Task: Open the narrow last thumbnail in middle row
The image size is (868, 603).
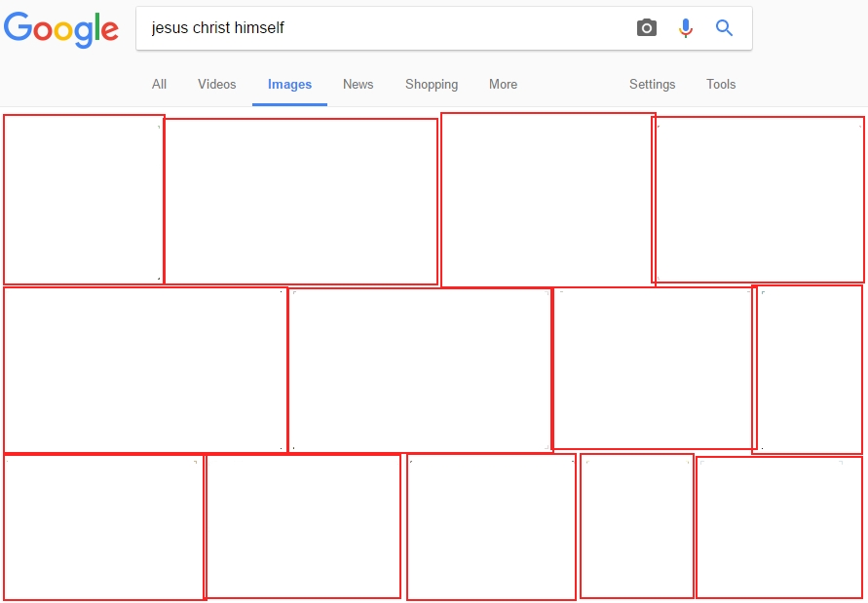Action: tap(807, 369)
